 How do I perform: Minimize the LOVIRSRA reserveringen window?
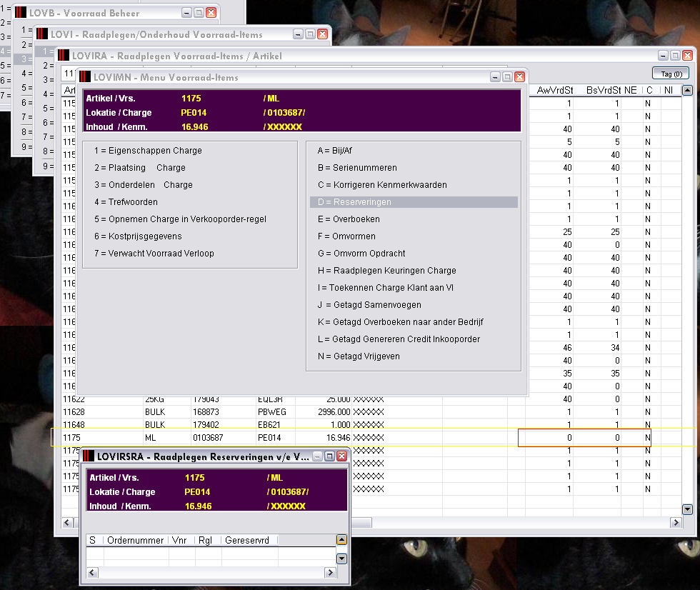[x=317, y=456]
